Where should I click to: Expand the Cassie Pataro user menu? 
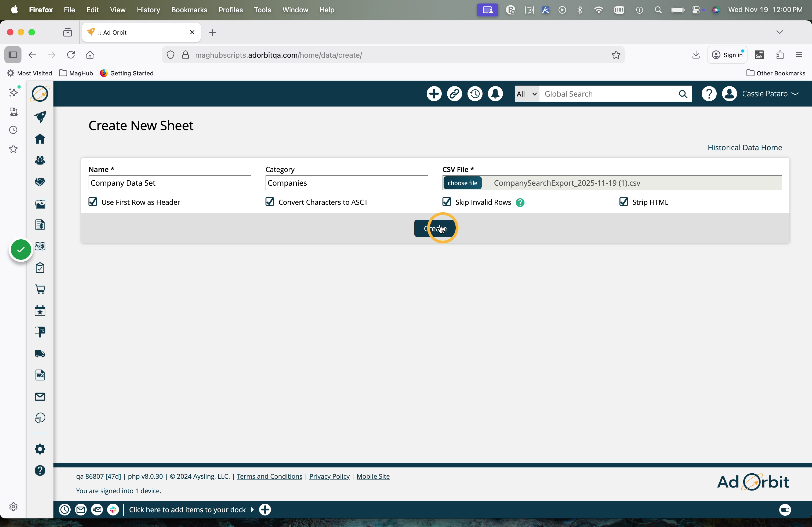[770, 94]
